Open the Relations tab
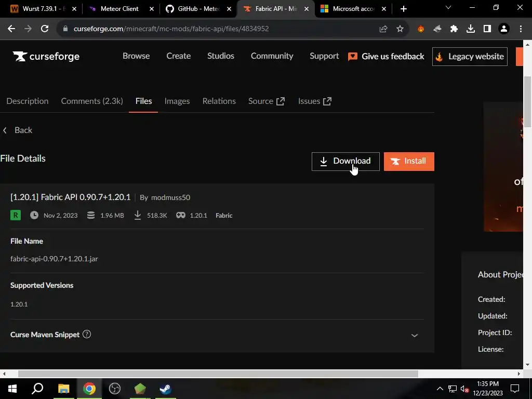This screenshot has width=532, height=399. [x=219, y=101]
